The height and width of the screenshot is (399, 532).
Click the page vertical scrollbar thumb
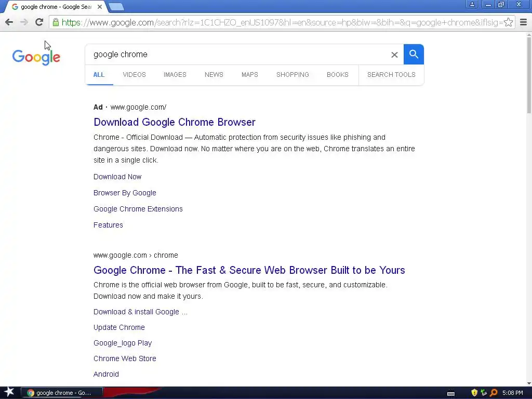[x=529, y=75]
